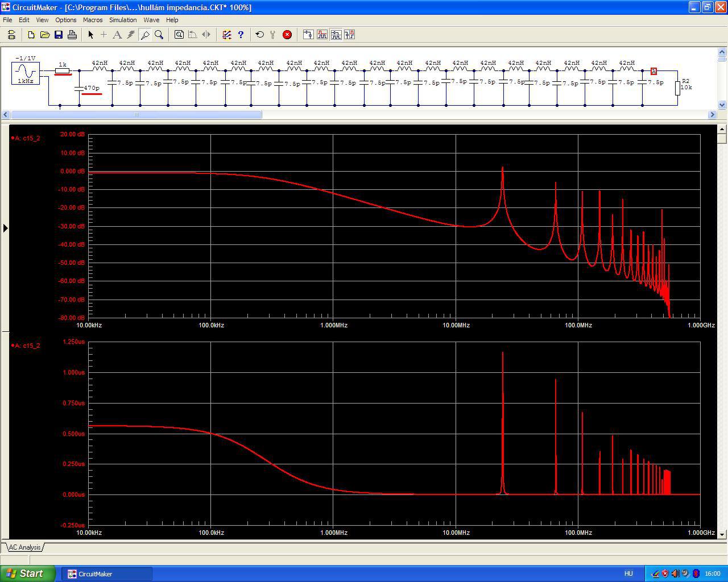This screenshot has width=728, height=582.
Task: Select the 1kHz signal generator in schematic
Action: click(26, 73)
